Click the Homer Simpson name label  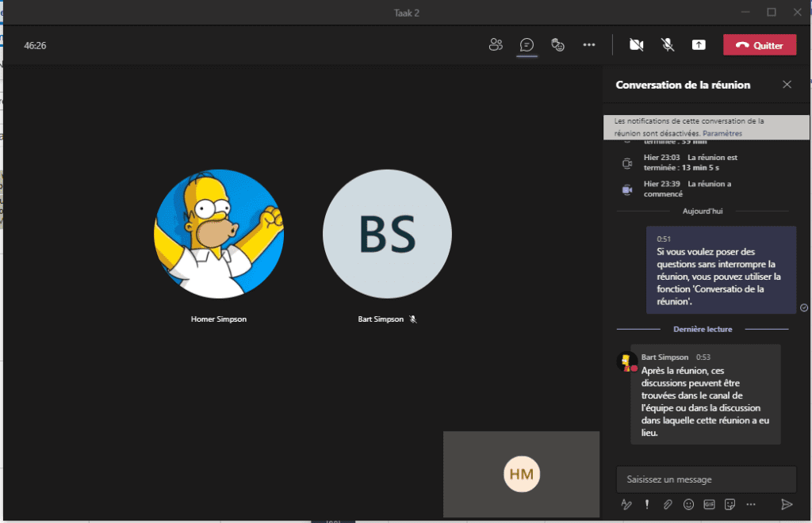point(219,319)
